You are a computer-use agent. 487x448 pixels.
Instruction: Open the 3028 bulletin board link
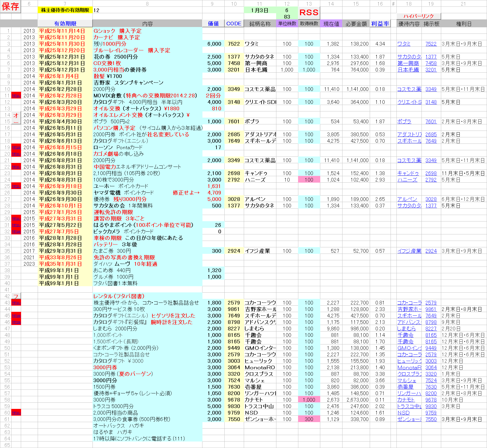[431, 199]
